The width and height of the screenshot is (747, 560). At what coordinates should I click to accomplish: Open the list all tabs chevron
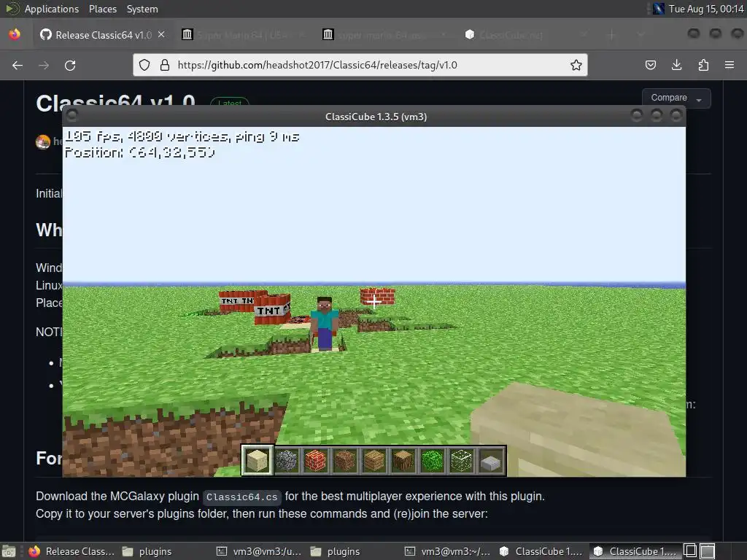[x=640, y=35]
